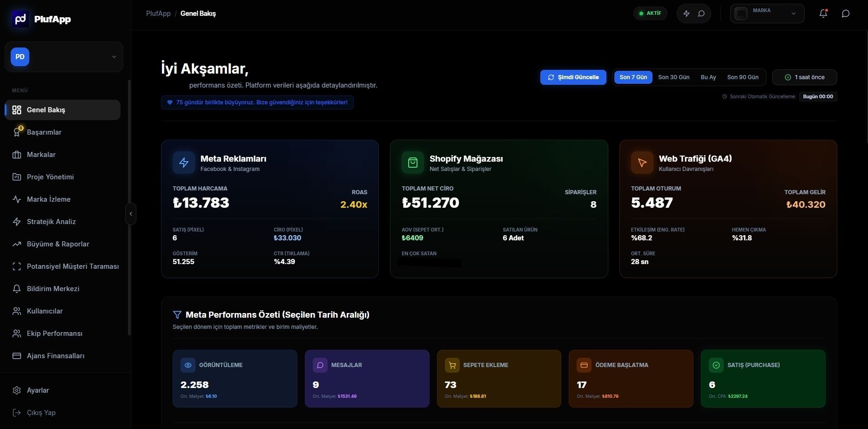Screen dimensions: 868x429
Task: Click the lightning bolt icon in top bar
Action: pyautogui.click(x=686, y=14)
